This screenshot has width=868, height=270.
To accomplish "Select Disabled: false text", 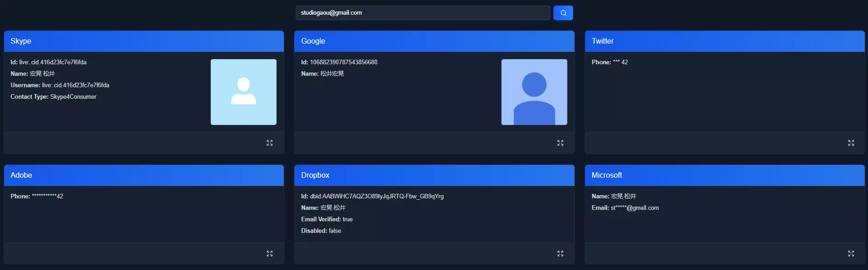I will click(x=321, y=231).
